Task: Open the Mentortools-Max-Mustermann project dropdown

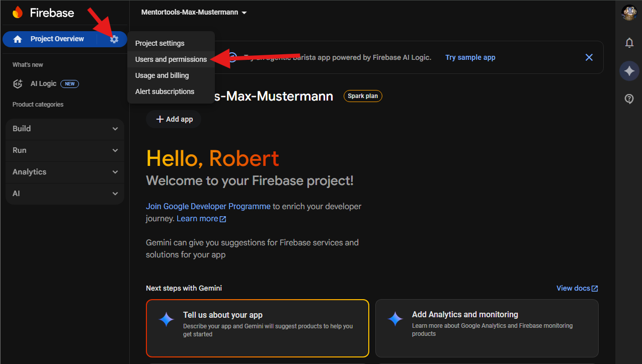Action: click(x=194, y=13)
